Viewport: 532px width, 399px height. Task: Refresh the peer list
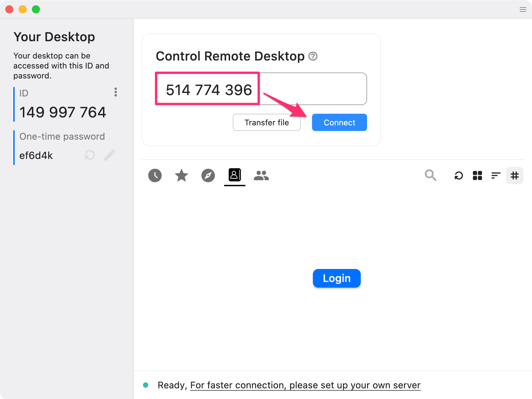pos(459,175)
